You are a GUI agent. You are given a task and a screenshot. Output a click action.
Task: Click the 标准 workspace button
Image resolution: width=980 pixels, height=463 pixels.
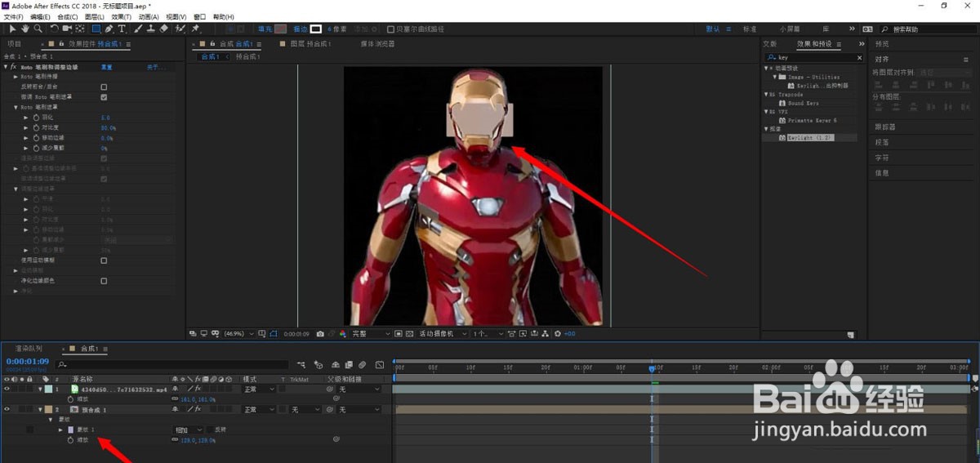(x=749, y=29)
